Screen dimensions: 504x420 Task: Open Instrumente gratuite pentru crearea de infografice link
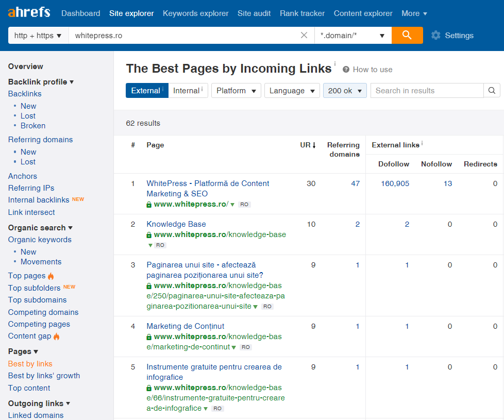click(214, 372)
